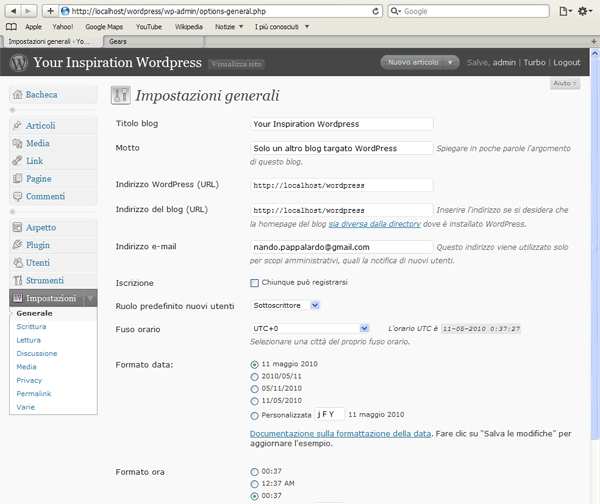This screenshot has height=504, width=600.
Task: Open the bookmarks book icon
Action: 11,26
